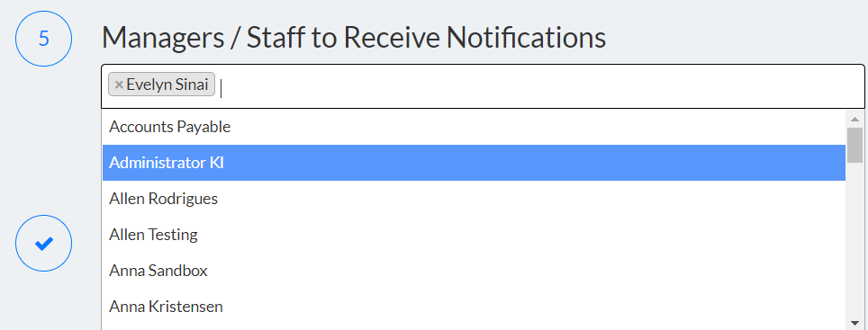Click the scrollbar track below the thumb
The image size is (868, 330).
854,239
